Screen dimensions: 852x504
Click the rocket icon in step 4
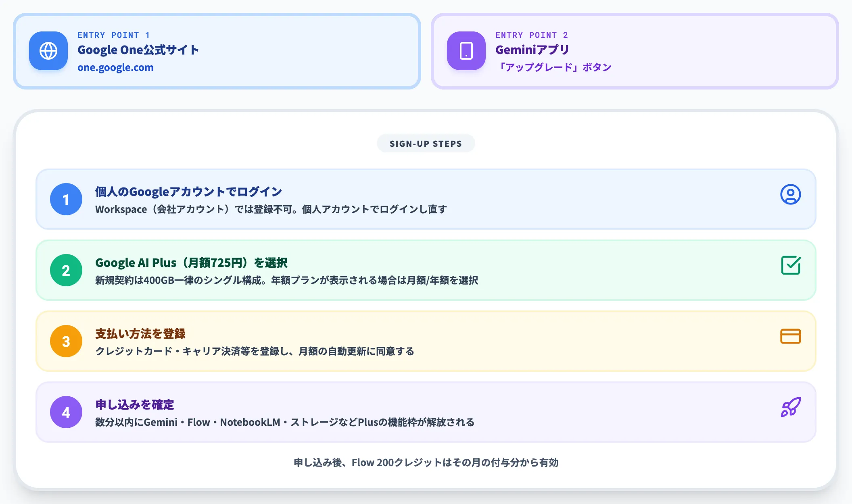coord(791,407)
